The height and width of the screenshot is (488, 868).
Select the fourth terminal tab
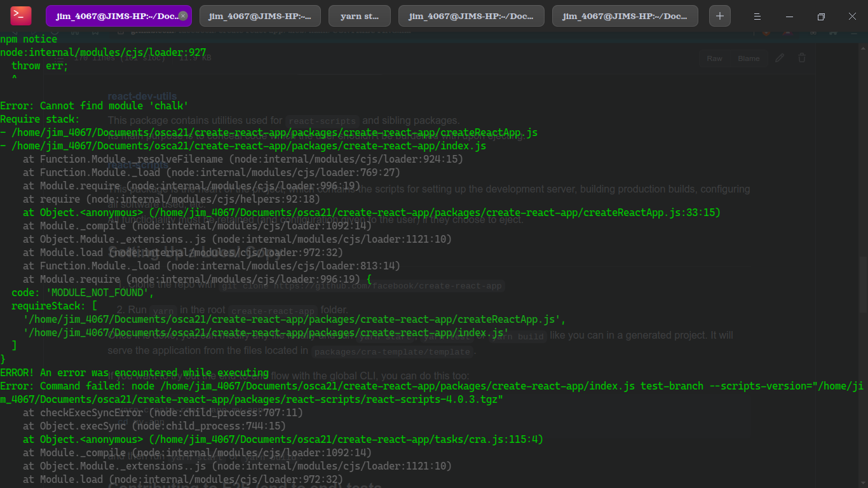click(471, 15)
